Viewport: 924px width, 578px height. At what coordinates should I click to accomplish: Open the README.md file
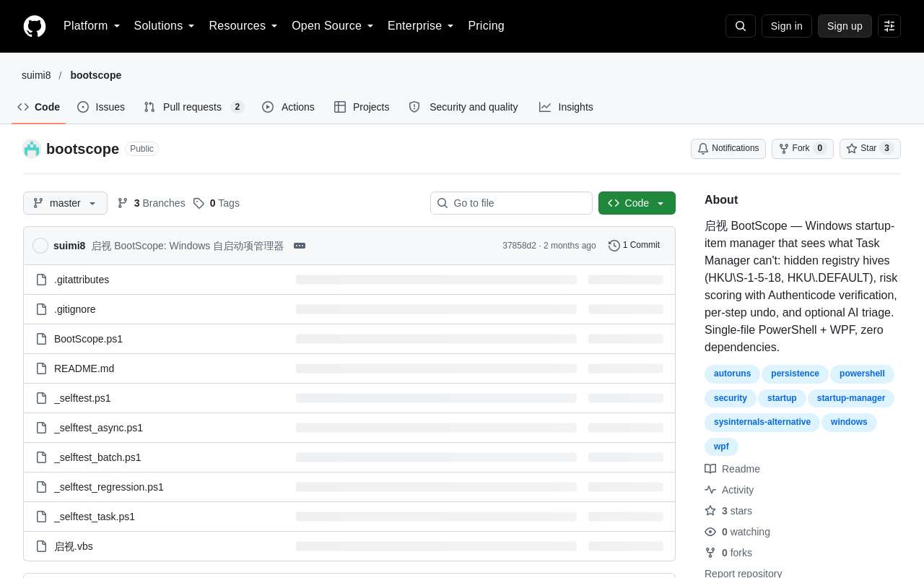84,368
